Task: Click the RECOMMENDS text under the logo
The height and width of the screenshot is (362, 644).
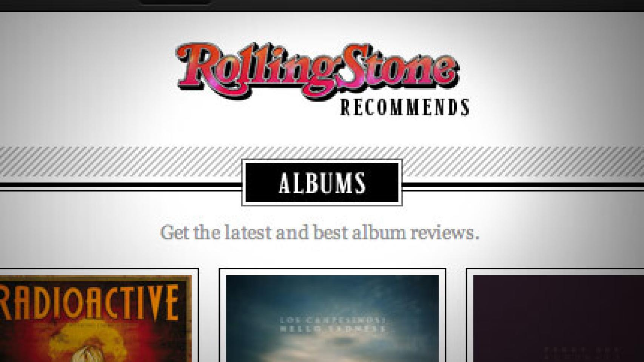Action: tap(405, 107)
